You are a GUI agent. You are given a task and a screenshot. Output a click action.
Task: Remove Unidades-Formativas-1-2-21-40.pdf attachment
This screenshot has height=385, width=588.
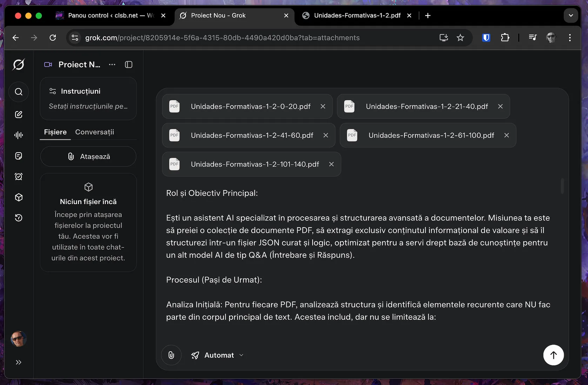(x=500, y=106)
